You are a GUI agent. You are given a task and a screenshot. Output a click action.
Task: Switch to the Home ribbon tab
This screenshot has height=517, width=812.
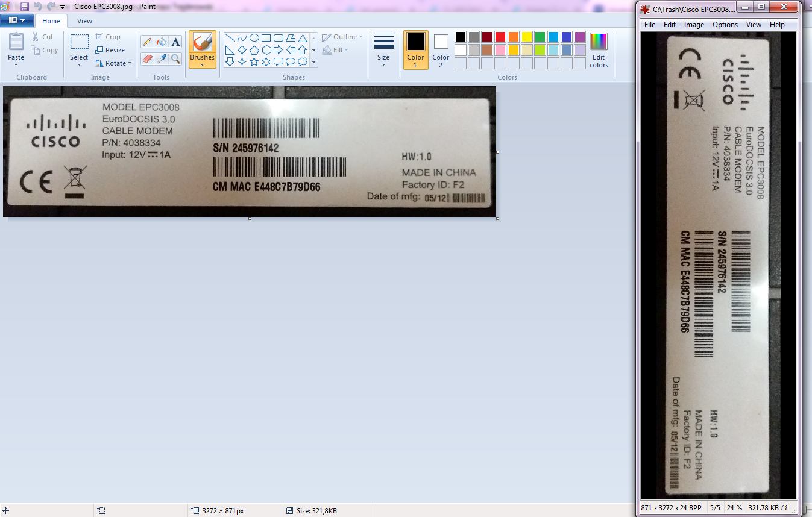click(51, 21)
